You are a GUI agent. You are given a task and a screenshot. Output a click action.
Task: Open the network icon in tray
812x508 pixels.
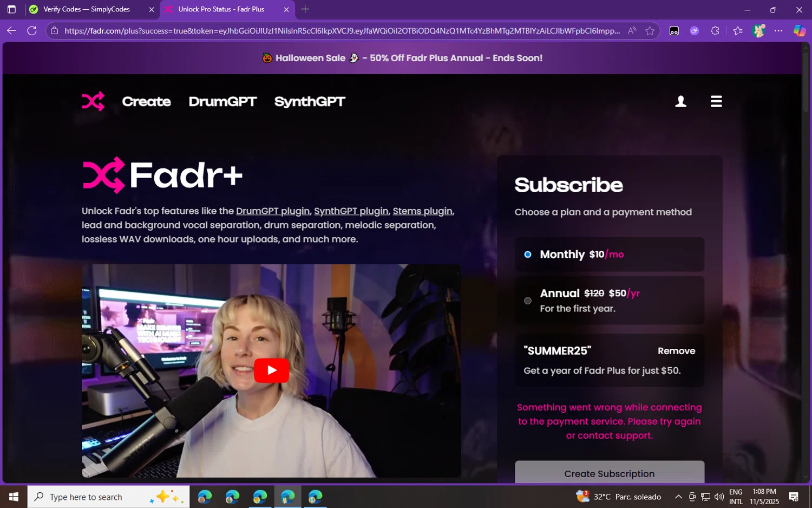[x=705, y=497]
